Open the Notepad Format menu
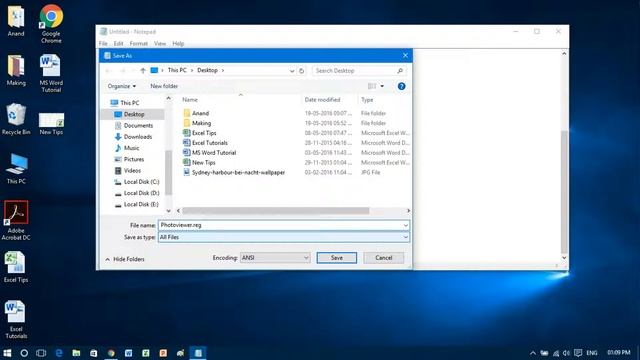Image resolution: width=640 pixels, height=360 pixels. pos(138,43)
